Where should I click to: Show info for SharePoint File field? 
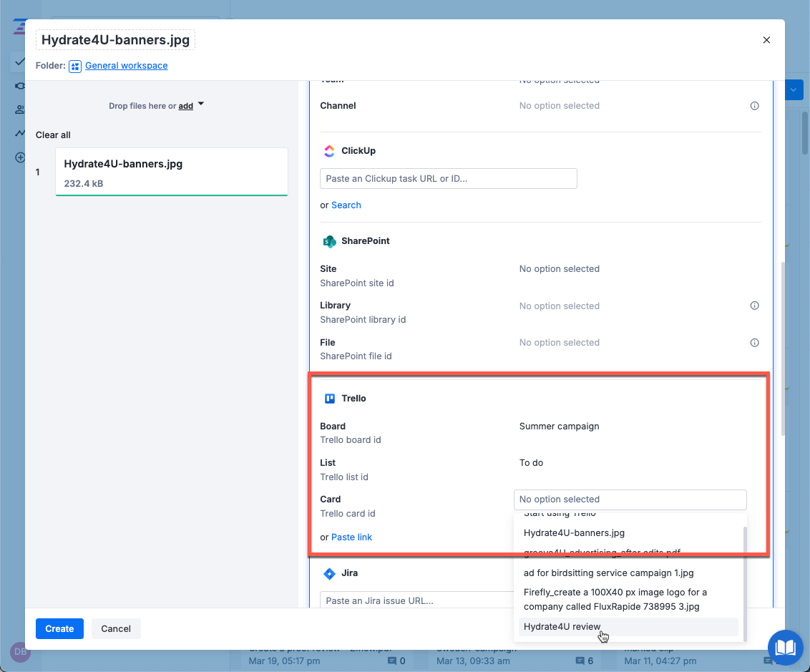click(755, 343)
